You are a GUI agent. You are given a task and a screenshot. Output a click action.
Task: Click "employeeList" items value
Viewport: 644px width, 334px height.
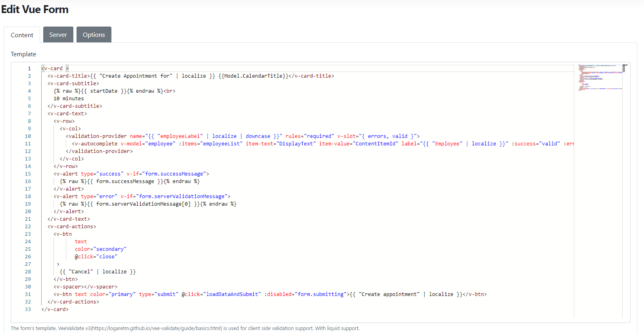pyautogui.click(x=221, y=144)
